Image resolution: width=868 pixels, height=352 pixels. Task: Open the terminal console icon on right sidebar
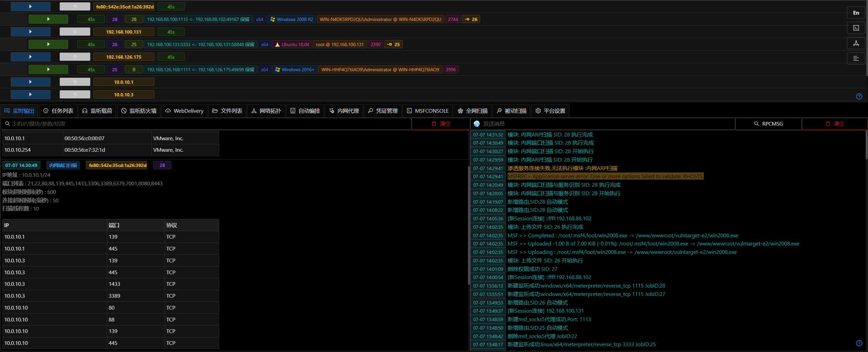[856, 28]
